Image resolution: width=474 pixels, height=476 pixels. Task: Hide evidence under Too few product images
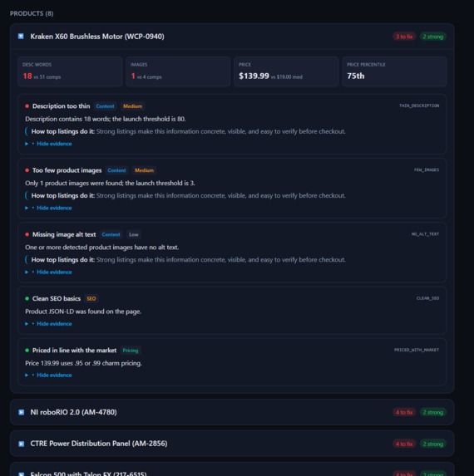54,208
